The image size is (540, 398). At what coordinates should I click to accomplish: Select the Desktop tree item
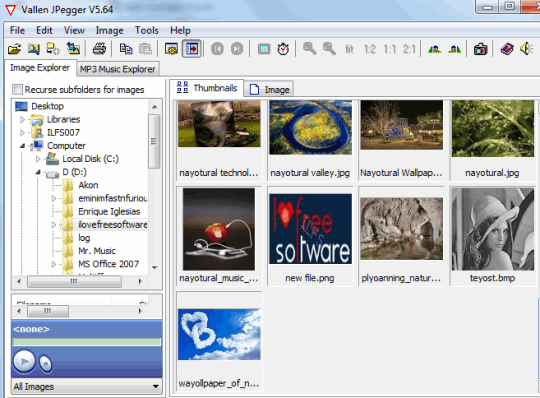48,106
